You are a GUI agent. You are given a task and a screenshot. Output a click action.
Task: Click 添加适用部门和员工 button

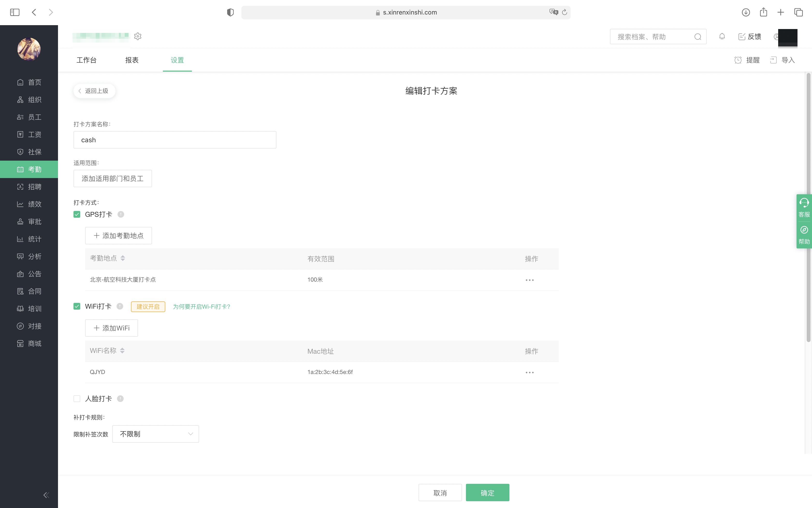tap(113, 179)
